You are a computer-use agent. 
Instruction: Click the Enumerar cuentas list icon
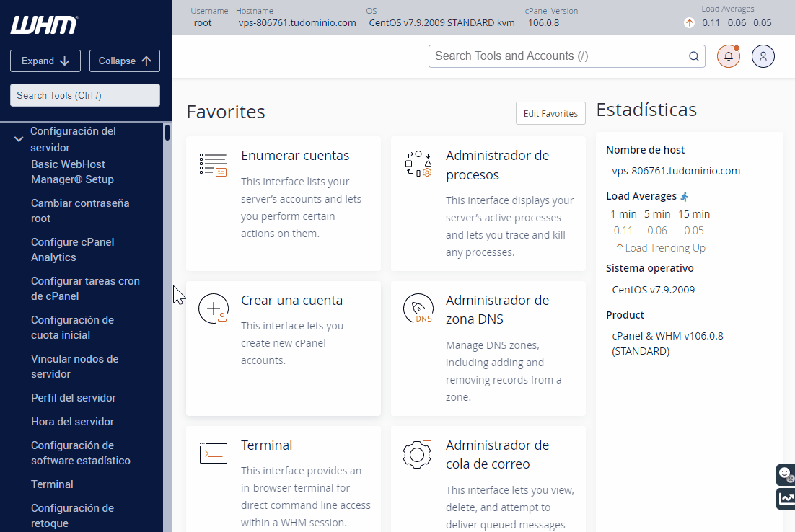(x=213, y=164)
